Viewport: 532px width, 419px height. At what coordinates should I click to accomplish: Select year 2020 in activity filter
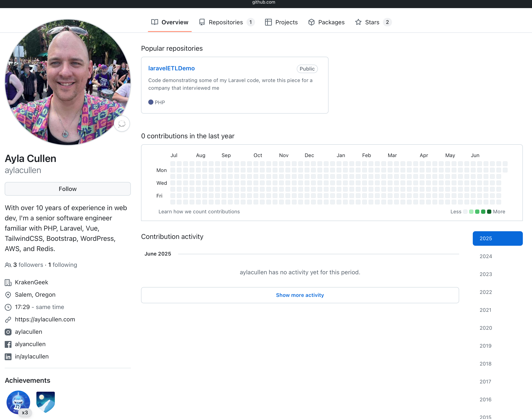pyautogui.click(x=498, y=328)
